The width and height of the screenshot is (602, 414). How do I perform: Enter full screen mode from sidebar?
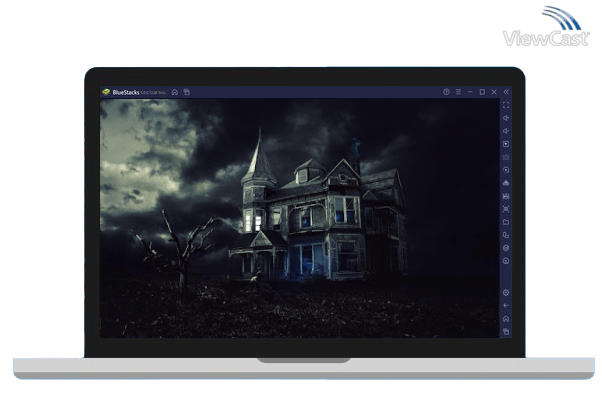click(x=506, y=105)
